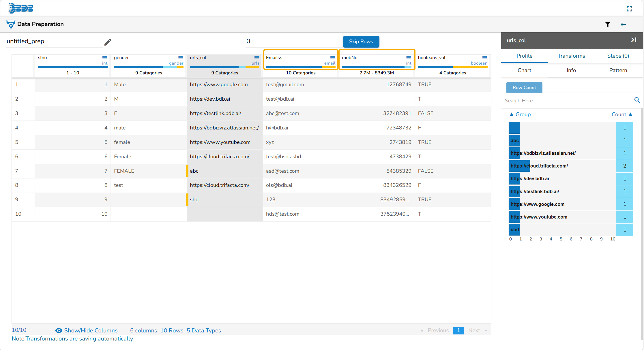This screenshot has width=644, height=350.
Task: Toggle fullscreen mode icon
Action: (629, 9)
